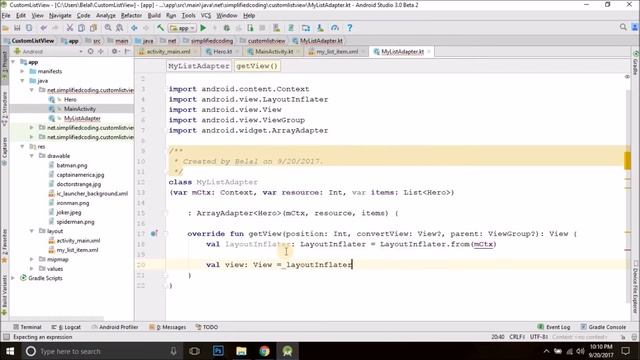Collapse the res folder
The height and width of the screenshot is (360, 640).
[x=22, y=147]
